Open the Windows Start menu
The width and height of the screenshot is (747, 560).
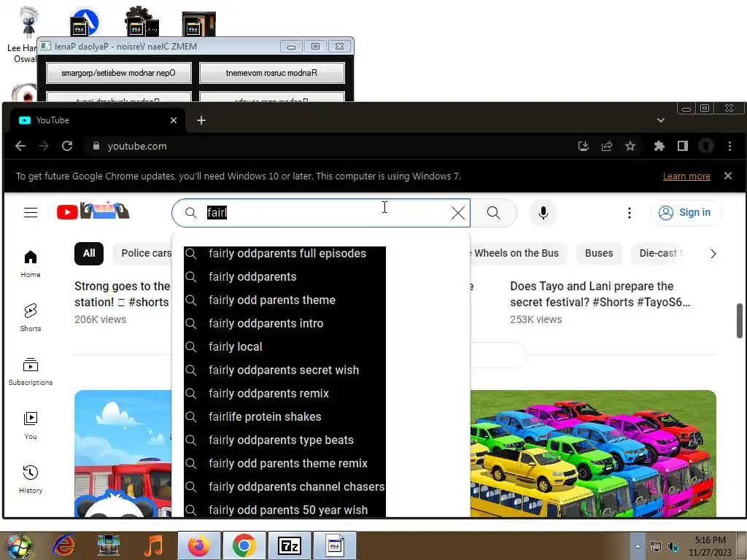(x=19, y=546)
